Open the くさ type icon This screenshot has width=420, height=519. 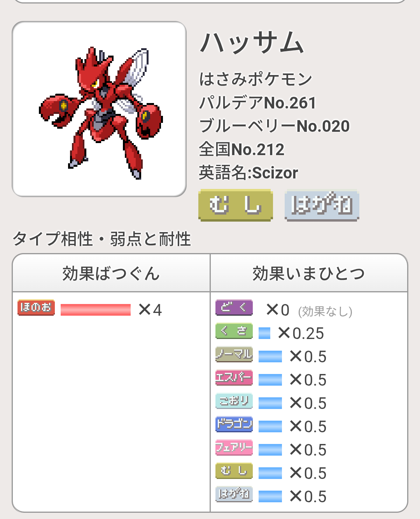point(234,331)
